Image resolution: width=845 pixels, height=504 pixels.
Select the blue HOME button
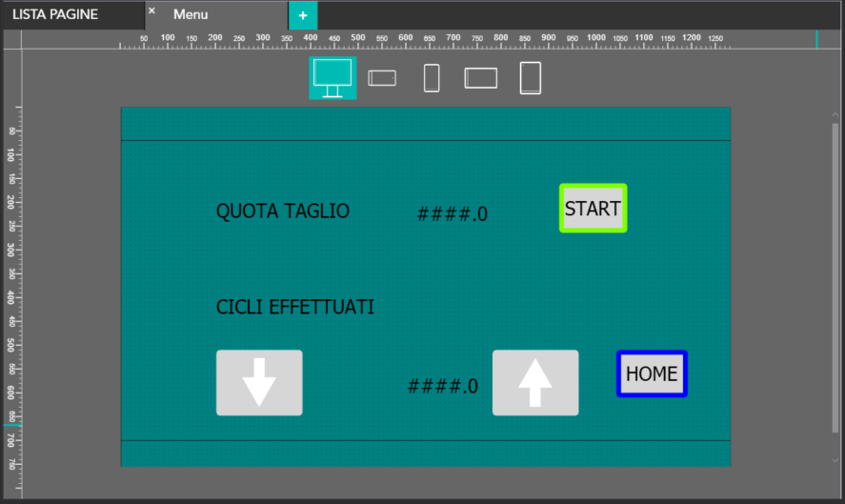pos(652,374)
